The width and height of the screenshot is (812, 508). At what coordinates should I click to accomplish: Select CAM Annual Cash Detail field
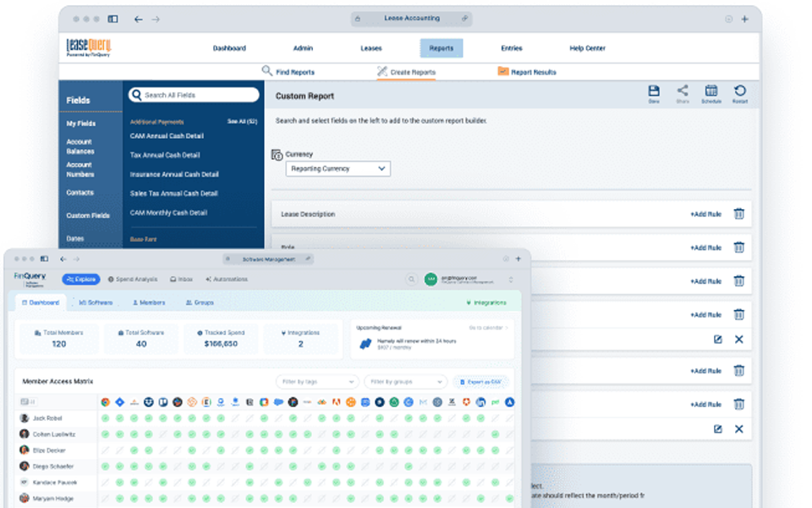tap(167, 136)
